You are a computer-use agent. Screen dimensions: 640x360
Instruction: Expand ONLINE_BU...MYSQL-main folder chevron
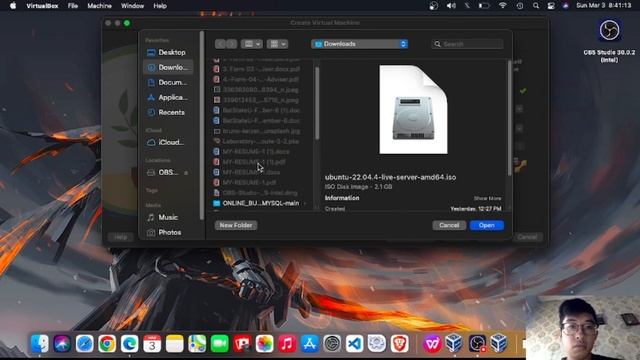[305, 203]
